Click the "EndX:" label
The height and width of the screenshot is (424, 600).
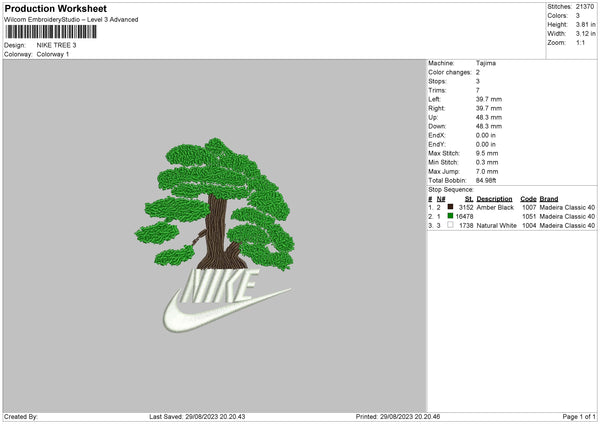pyautogui.click(x=437, y=135)
